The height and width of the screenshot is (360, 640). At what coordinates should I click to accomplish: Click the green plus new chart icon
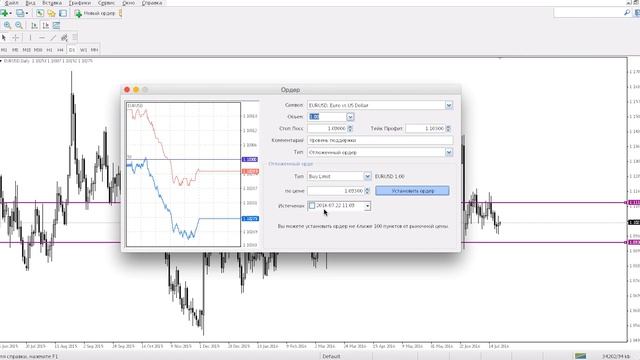(4, 13)
